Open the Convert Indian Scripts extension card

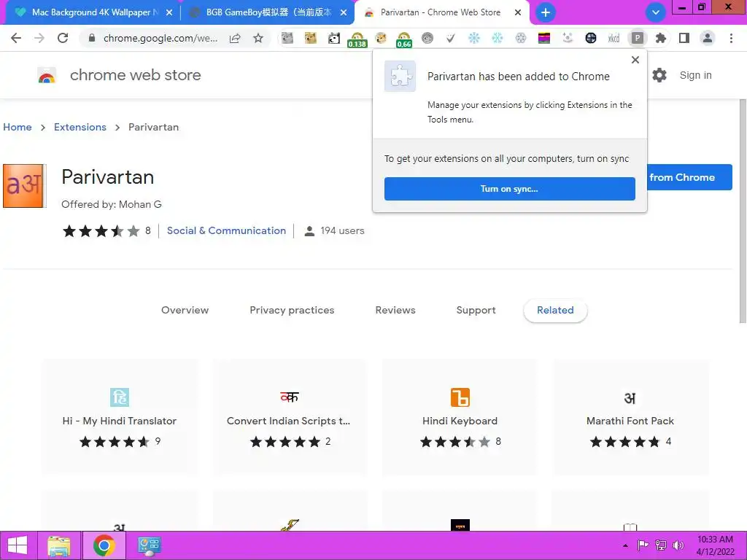289,417
